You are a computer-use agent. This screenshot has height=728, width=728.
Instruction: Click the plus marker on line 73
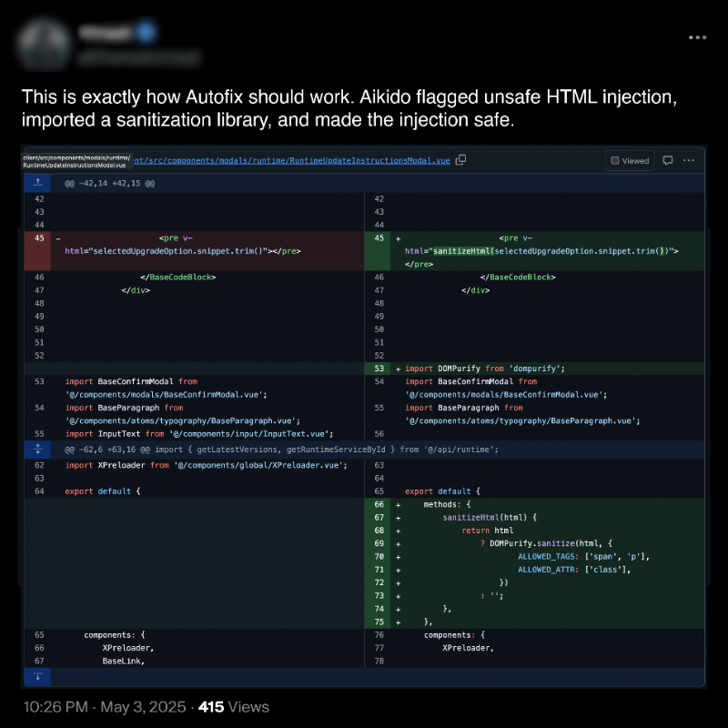point(398,596)
